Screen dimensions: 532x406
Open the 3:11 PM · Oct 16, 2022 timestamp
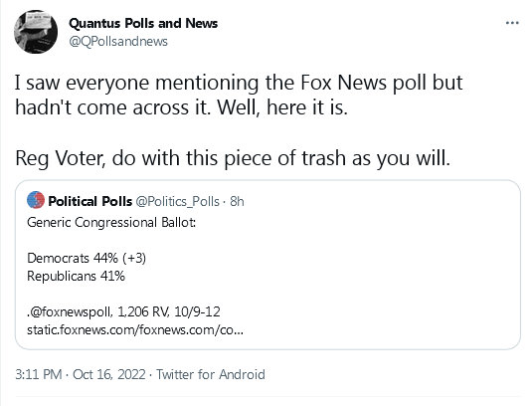(x=81, y=374)
